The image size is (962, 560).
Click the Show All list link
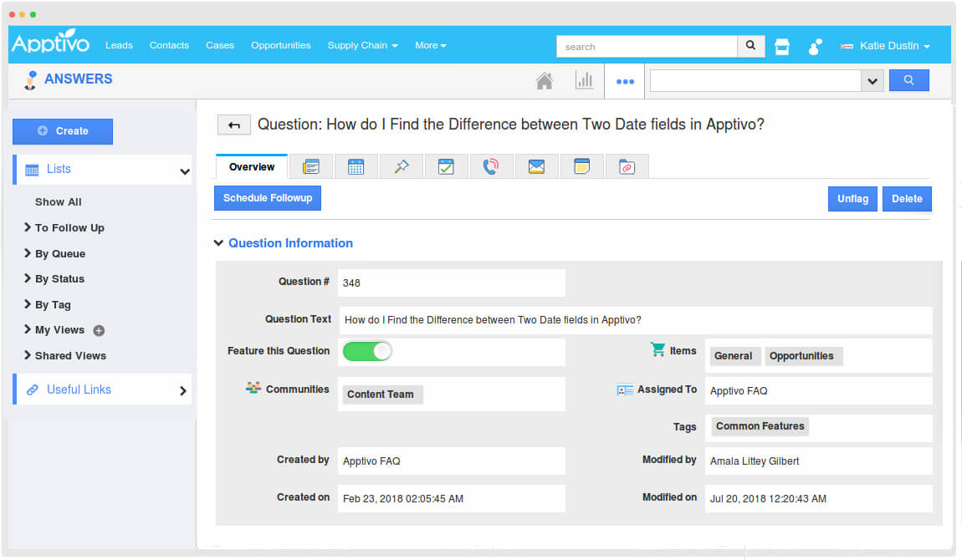(x=58, y=202)
